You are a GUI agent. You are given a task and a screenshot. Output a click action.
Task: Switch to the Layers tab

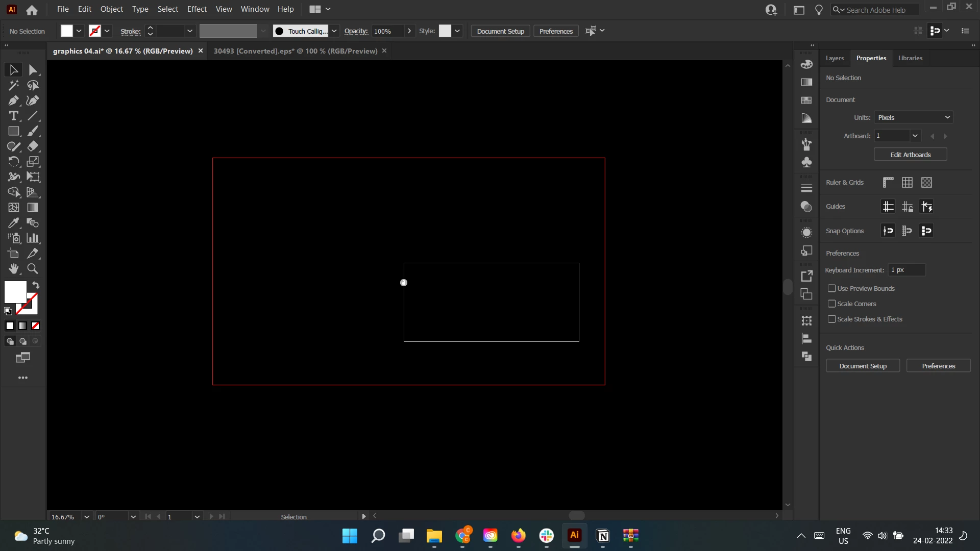click(x=835, y=58)
